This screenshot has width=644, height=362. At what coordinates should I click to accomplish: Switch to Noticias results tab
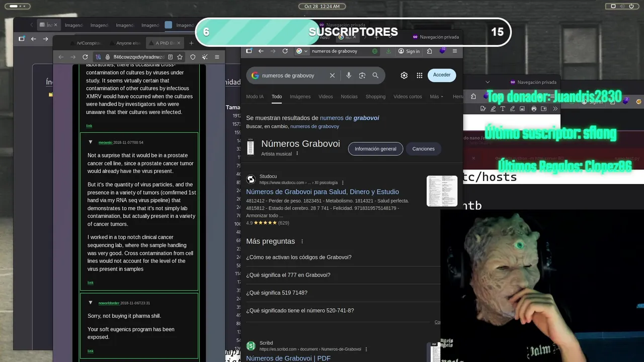[x=349, y=97]
